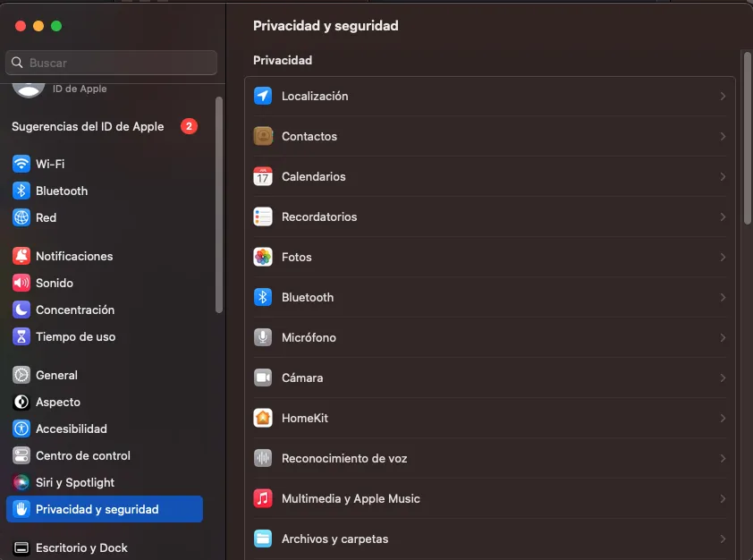The width and height of the screenshot is (753, 560).
Task: Click the sidebar scrollbar thumb
Action: pos(219,205)
